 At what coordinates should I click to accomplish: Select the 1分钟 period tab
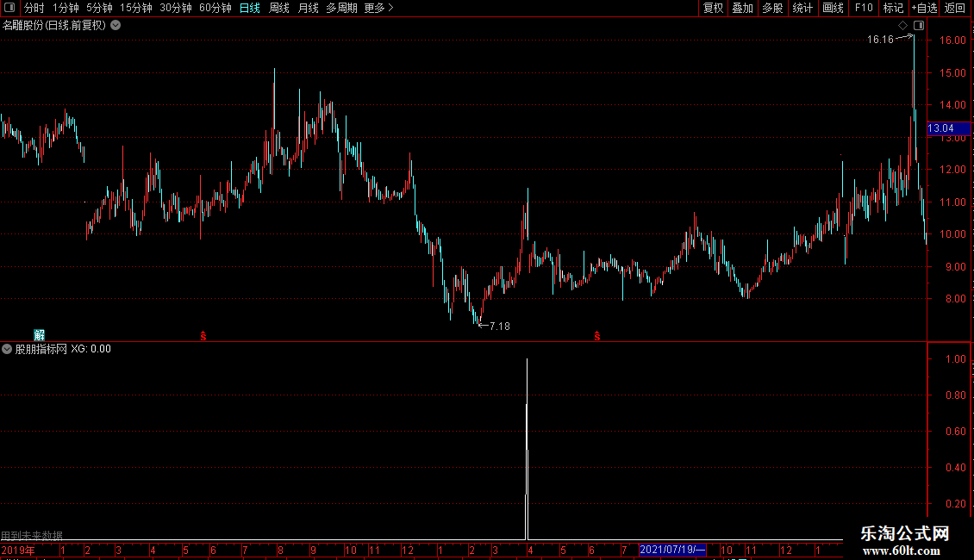(x=66, y=8)
